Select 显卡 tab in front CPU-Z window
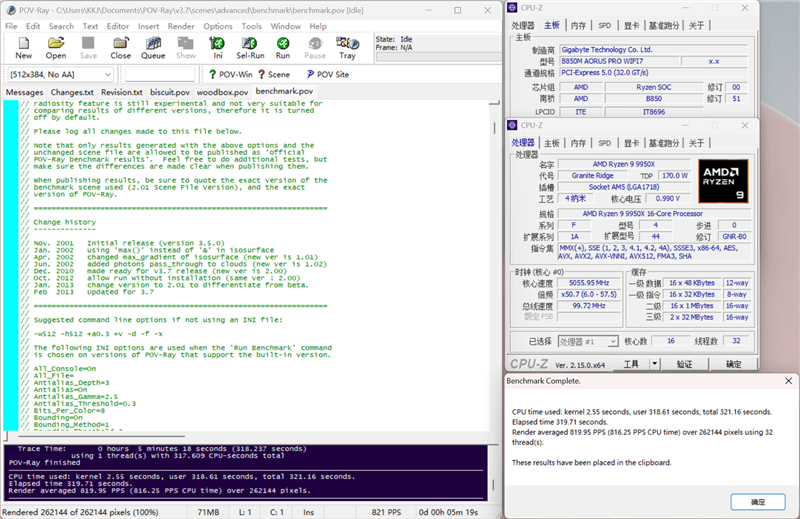The height and width of the screenshot is (519, 800). coord(632,143)
